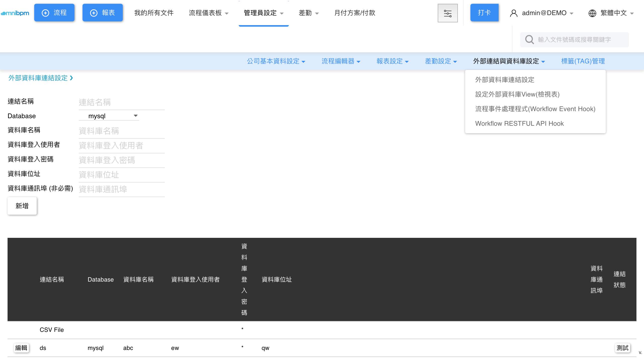644x358 pixels.
Task: Expand 報表設定 submenu
Action: [392, 61]
